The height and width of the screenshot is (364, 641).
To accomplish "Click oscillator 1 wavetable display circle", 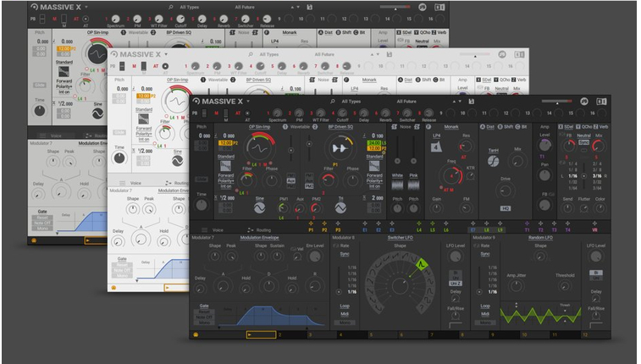I will click(x=259, y=148).
